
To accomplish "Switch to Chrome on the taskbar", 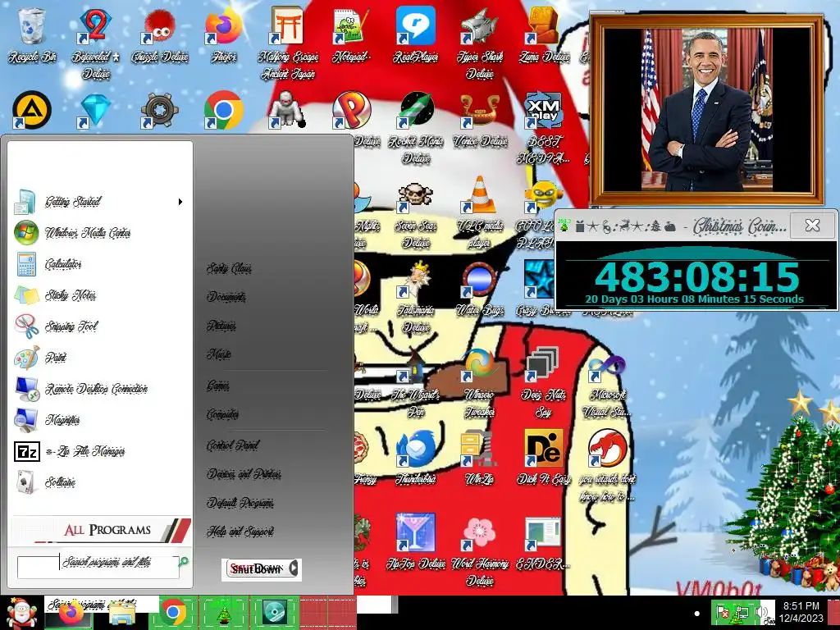I will click(x=173, y=612).
